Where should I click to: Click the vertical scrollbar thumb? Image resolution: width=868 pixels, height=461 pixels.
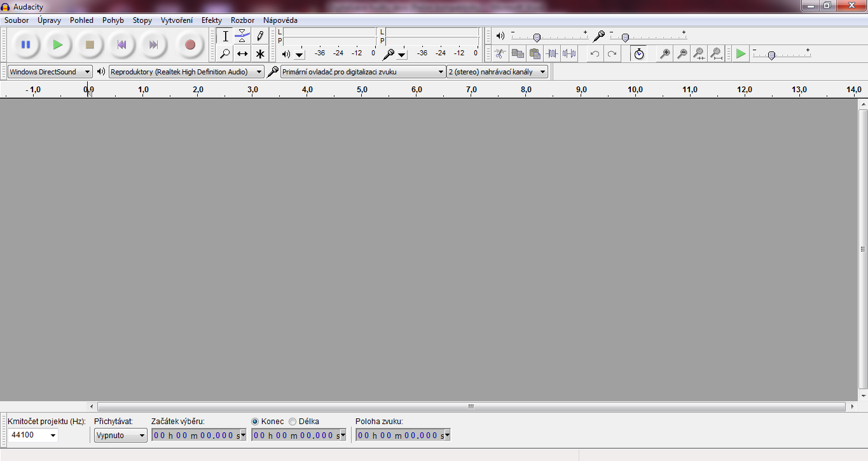click(863, 249)
